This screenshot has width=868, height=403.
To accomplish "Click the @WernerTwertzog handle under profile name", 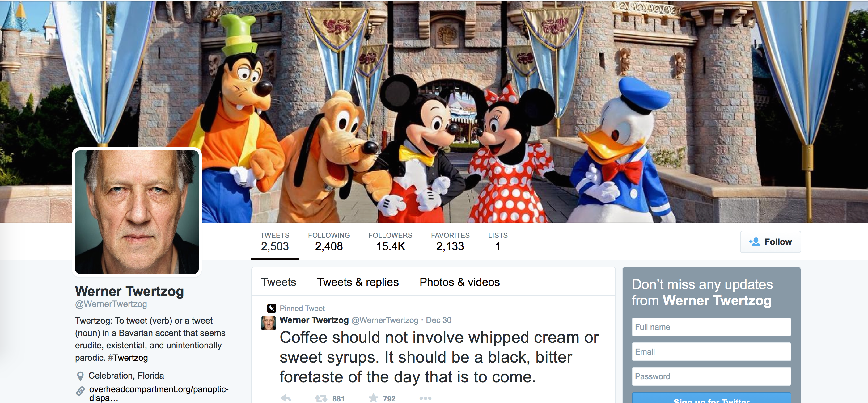I will click(x=111, y=304).
